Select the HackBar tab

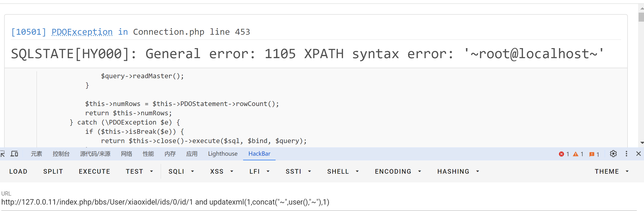pyautogui.click(x=259, y=154)
